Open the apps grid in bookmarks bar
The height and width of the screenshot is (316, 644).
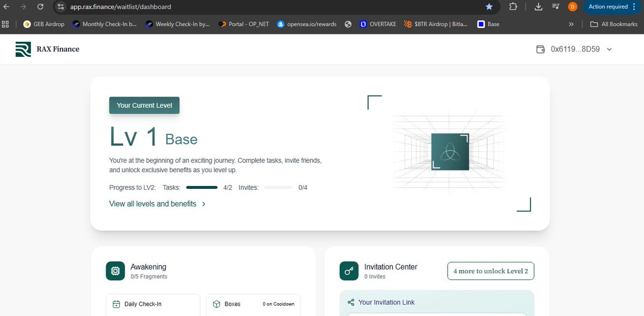click(x=6, y=24)
